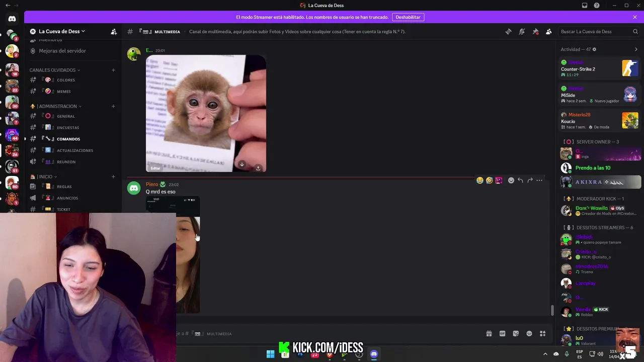Screen dimensions: 644x362
Task: Toggle channel notification mute bell icon
Action: (522, 32)
